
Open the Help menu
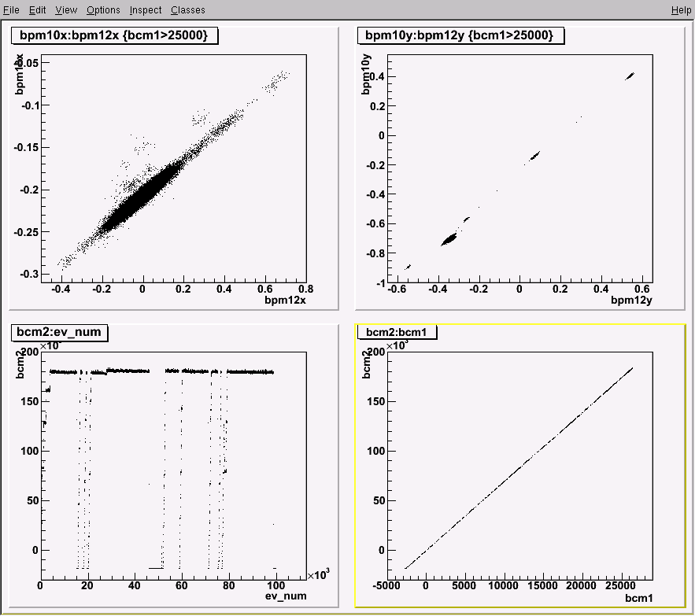[681, 9]
